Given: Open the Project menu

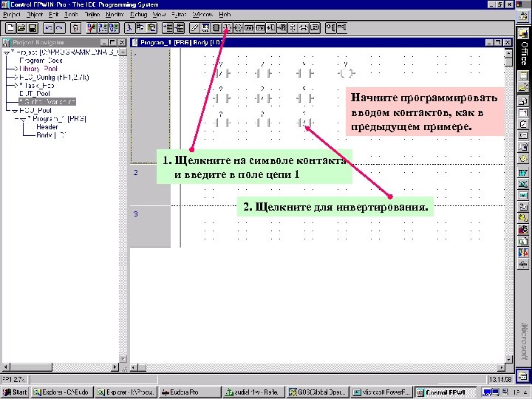Looking at the screenshot, I should (12, 15).
